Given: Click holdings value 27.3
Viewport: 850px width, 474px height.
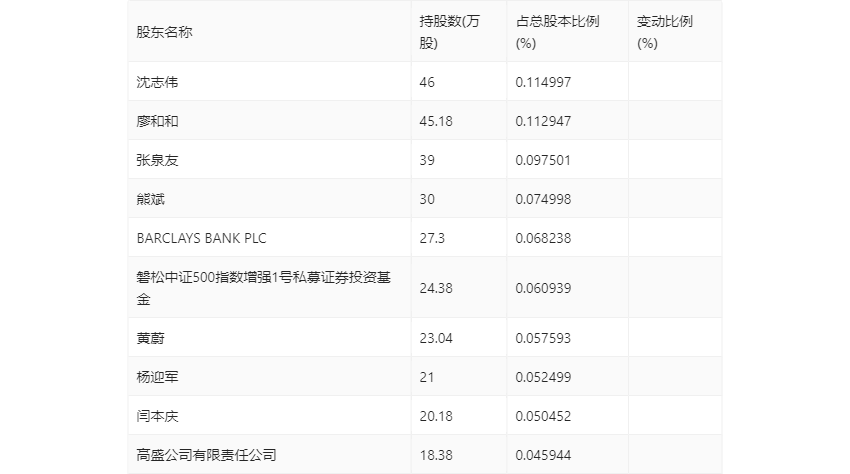Looking at the screenshot, I should click(x=432, y=238).
